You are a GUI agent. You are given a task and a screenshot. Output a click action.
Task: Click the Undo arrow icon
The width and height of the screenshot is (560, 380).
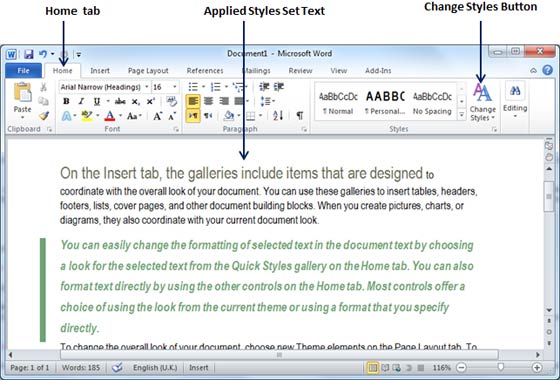click(x=43, y=54)
